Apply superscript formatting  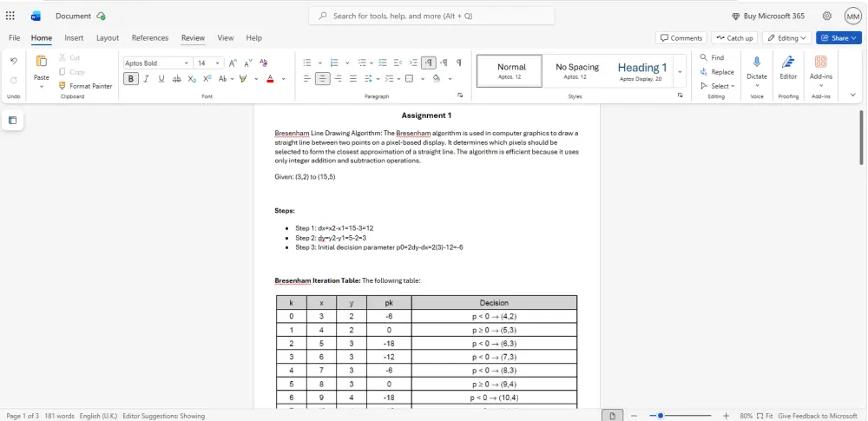coord(207,79)
